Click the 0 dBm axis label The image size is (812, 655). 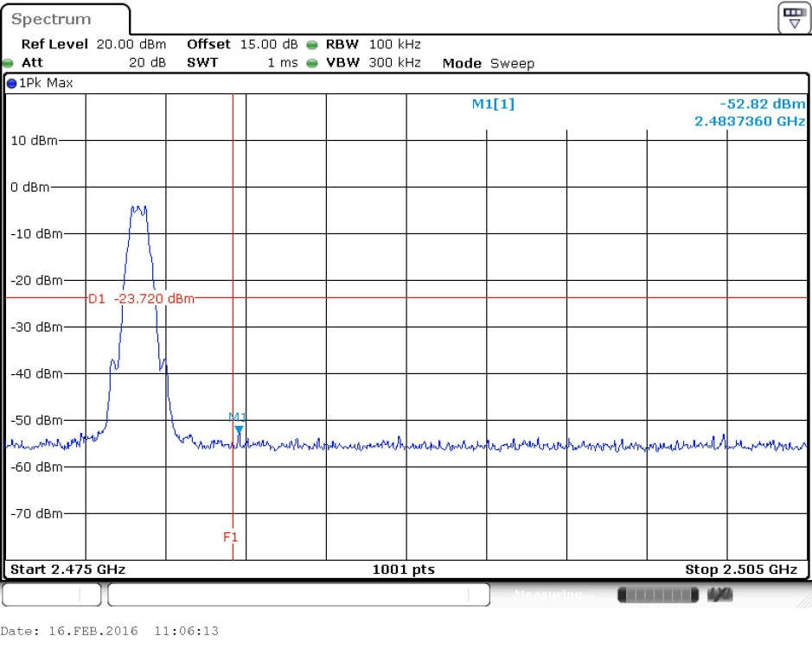point(30,188)
